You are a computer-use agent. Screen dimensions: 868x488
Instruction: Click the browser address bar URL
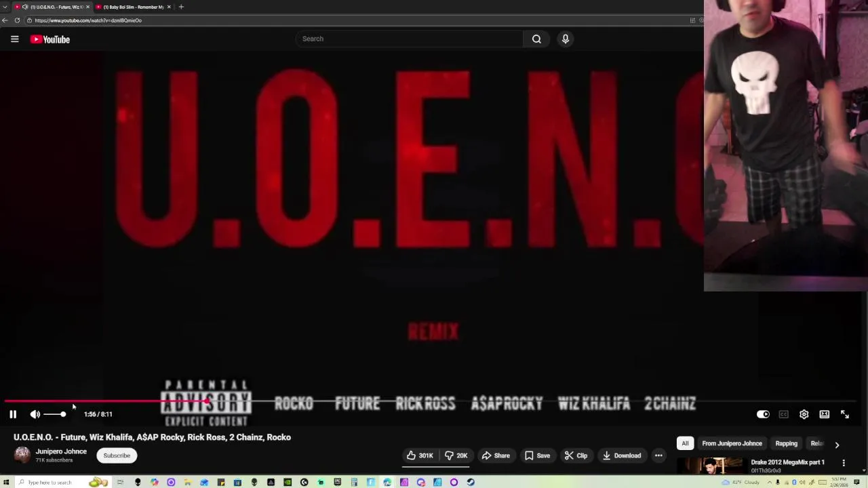click(x=88, y=20)
